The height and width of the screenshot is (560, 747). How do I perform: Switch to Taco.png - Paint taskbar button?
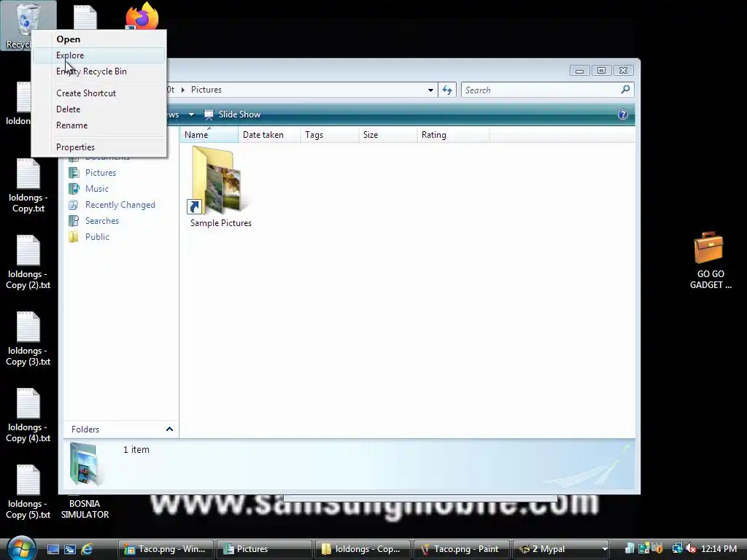(462, 549)
